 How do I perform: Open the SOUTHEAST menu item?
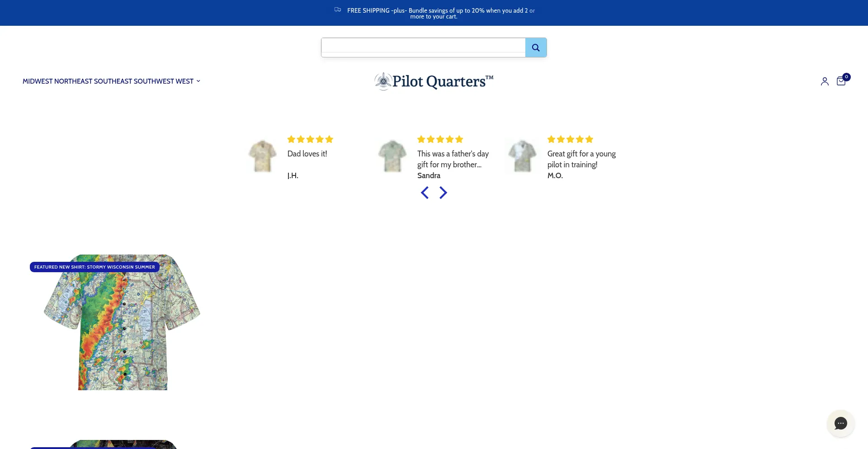(113, 81)
